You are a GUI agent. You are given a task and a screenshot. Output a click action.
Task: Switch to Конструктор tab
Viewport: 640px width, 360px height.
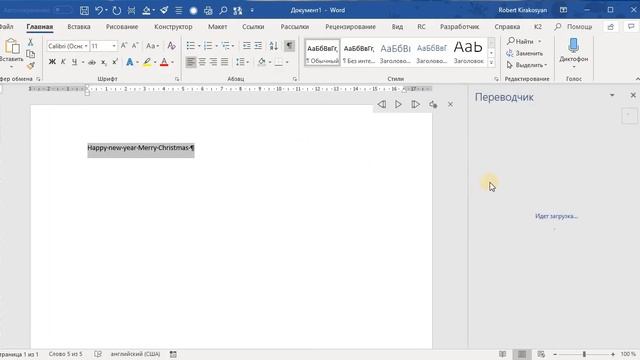point(173,27)
